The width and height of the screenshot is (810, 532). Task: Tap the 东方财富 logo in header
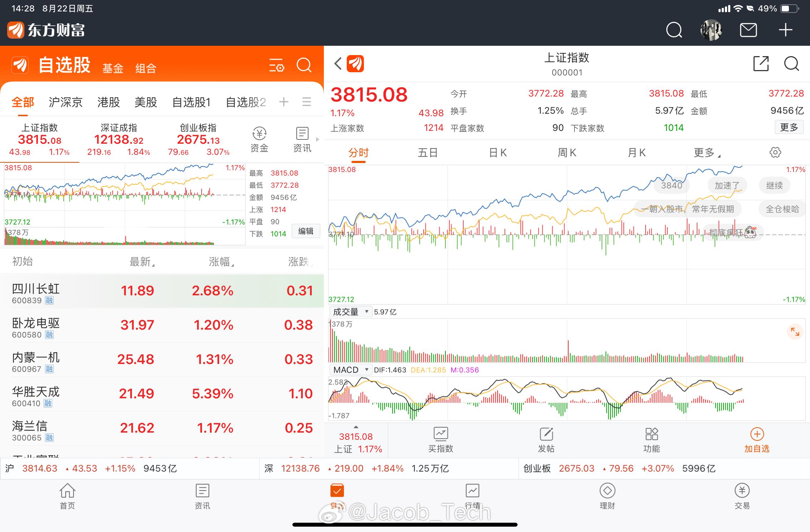pyautogui.click(x=46, y=30)
